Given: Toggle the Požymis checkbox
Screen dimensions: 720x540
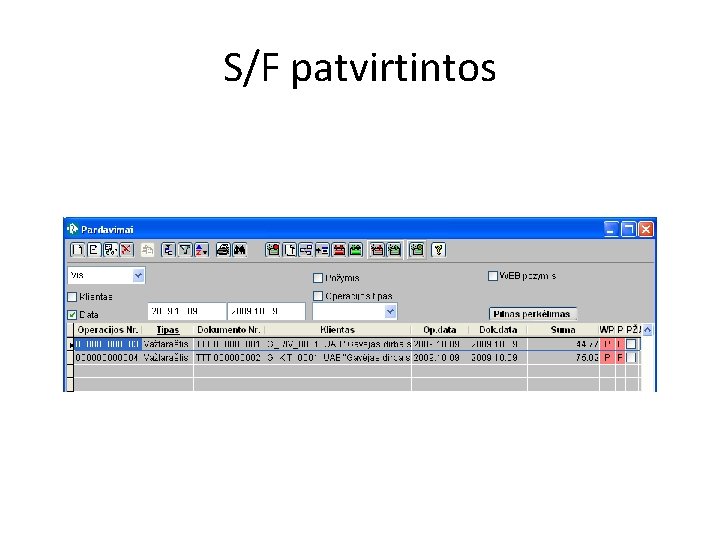Looking at the screenshot, I should click(318, 278).
